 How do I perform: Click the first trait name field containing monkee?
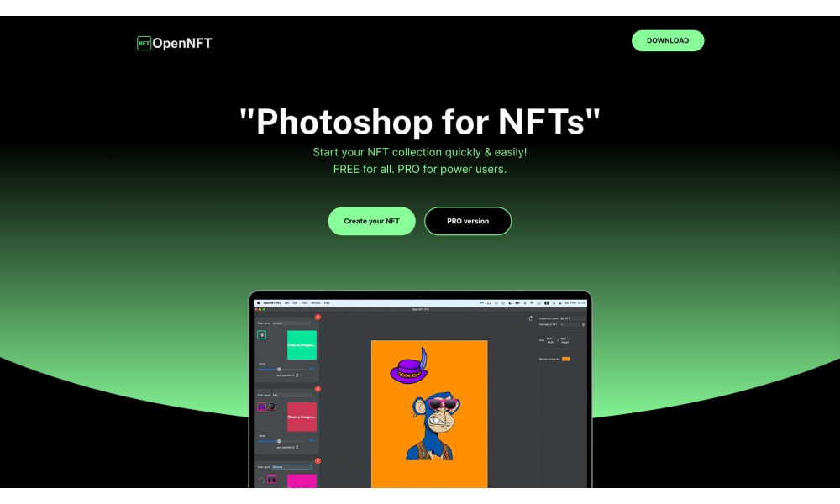click(x=291, y=323)
